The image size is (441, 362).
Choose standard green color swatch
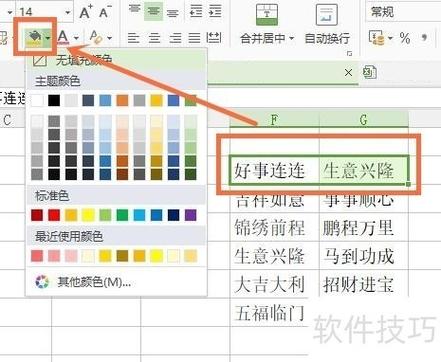click(x=122, y=215)
